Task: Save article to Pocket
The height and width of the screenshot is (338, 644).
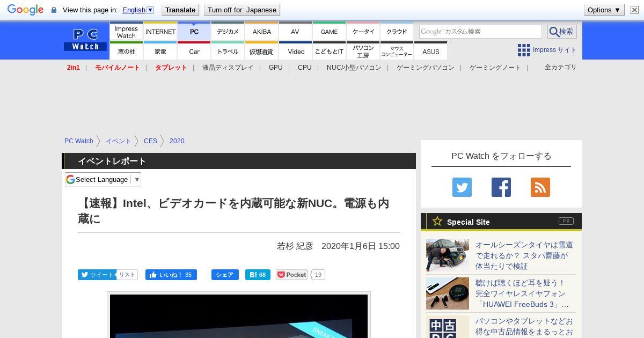Action: [292, 275]
